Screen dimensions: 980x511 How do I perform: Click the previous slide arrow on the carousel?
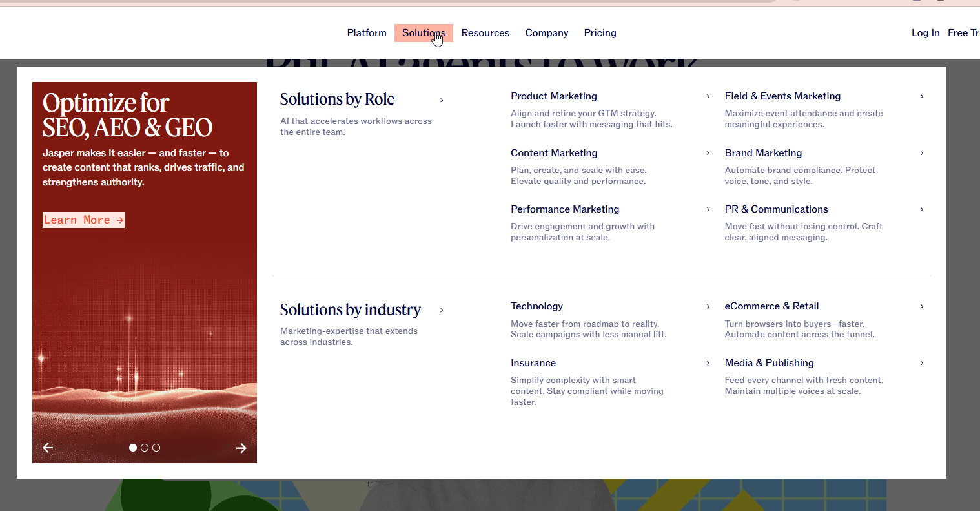(x=48, y=448)
